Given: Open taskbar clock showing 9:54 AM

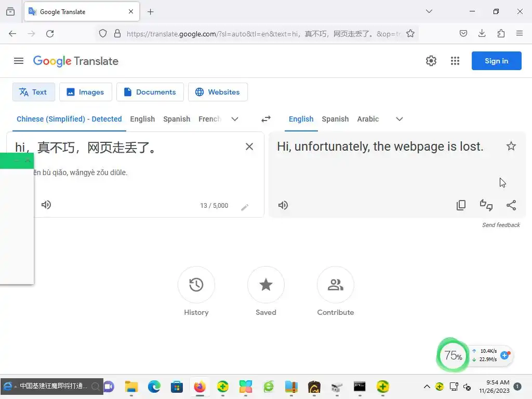Looking at the screenshot, I should click(x=495, y=387).
